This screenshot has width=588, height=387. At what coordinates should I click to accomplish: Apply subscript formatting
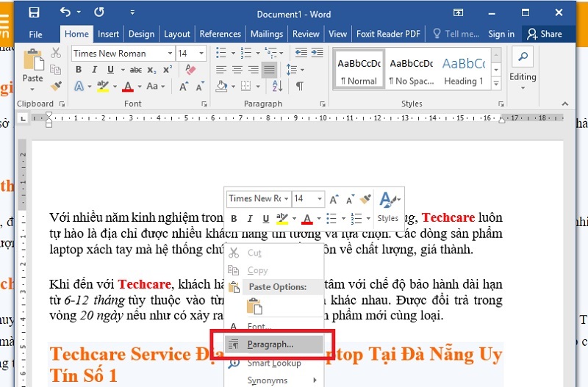[151, 70]
